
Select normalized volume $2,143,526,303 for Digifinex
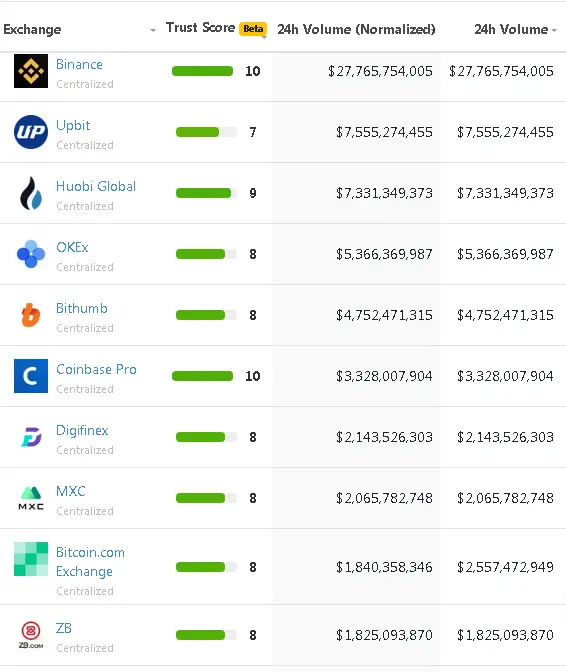pyautogui.click(x=384, y=437)
